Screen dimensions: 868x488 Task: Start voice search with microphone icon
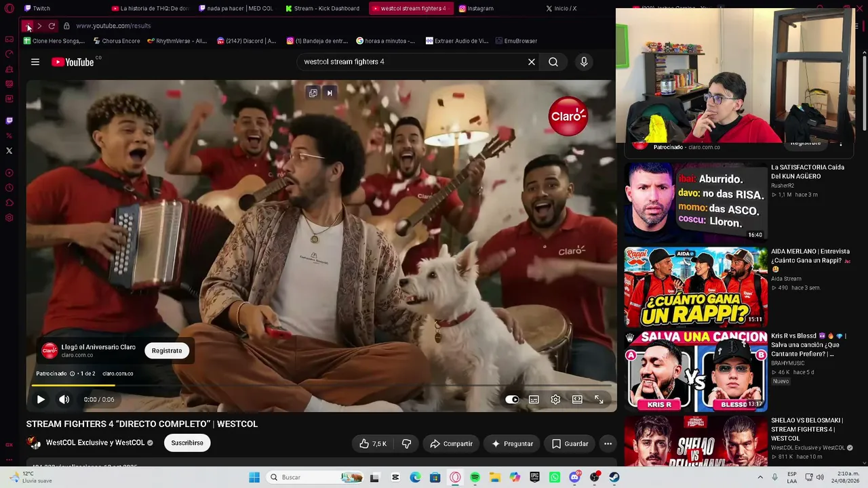pyautogui.click(x=584, y=62)
